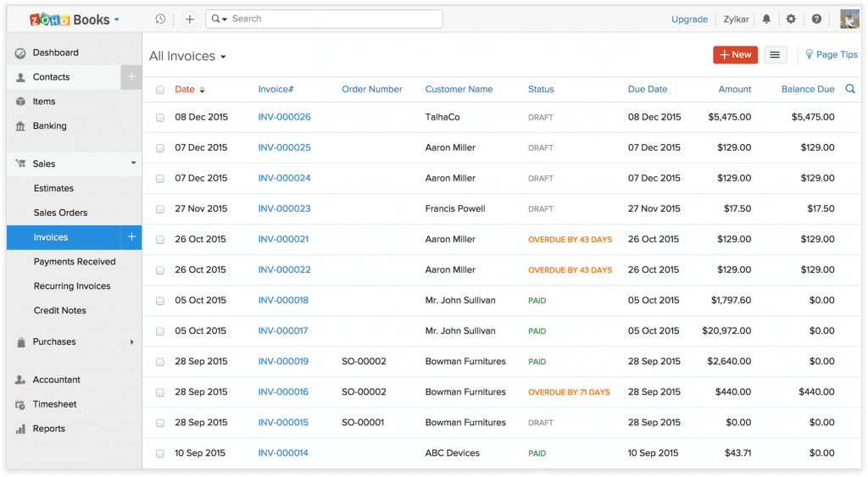Click the Items box icon
This screenshot has width=868, height=477.
coord(20,102)
